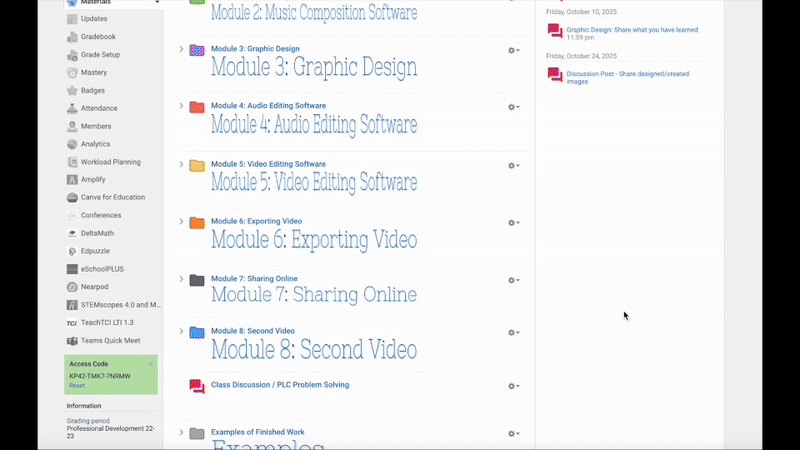Viewport: 800px width, 450px height.
Task: Open the Analytics pie chart icon
Action: 72,144
